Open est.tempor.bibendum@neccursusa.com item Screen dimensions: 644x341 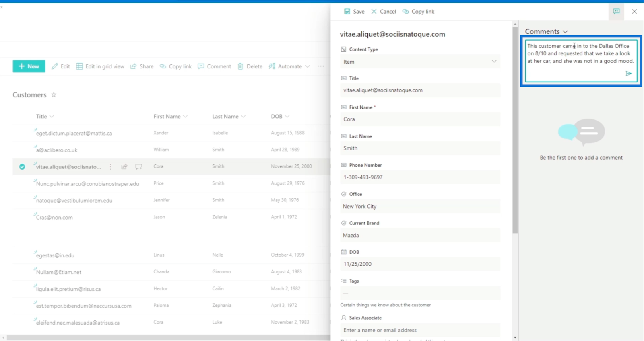[84, 306]
